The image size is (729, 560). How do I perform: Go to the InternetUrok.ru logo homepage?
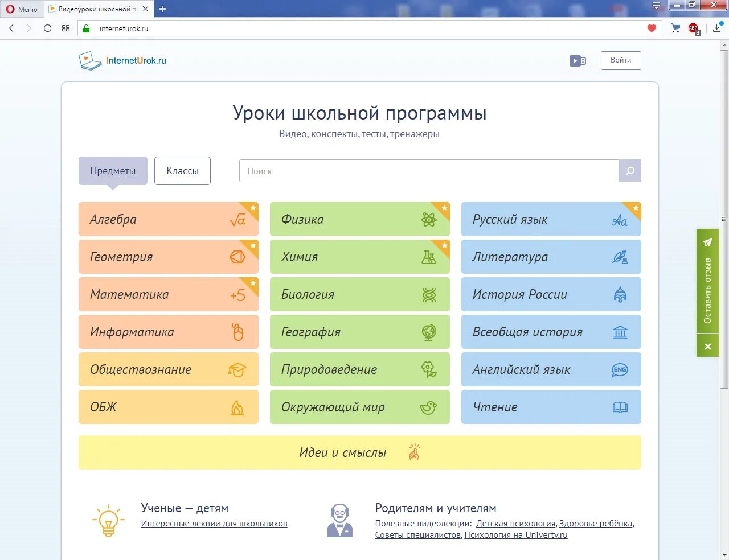(122, 60)
